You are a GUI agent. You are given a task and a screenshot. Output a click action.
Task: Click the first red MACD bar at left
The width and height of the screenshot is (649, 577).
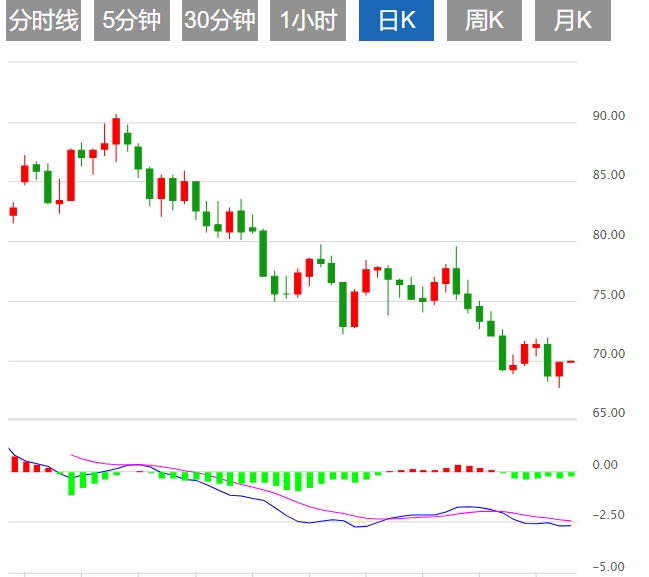click(x=14, y=464)
